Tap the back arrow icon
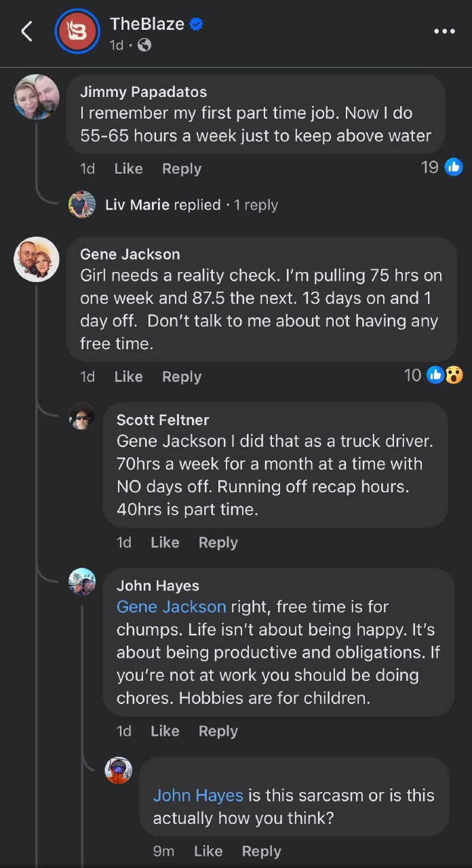The height and width of the screenshot is (868, 472). click(27, 31)
